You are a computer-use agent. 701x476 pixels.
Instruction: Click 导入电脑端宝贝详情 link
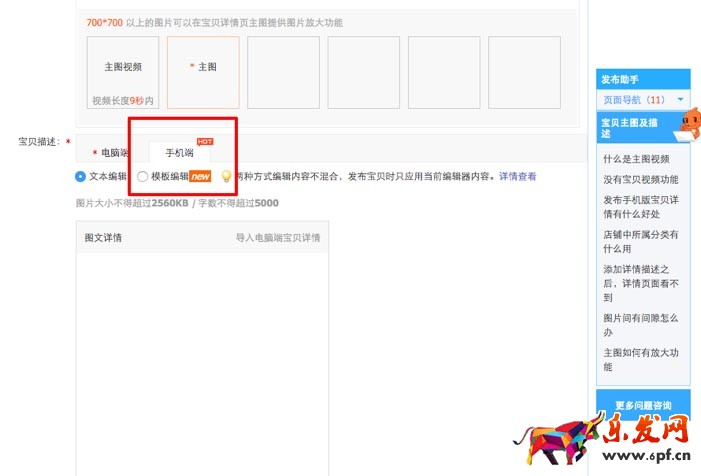pyautogui.click(x=277, y=238)
